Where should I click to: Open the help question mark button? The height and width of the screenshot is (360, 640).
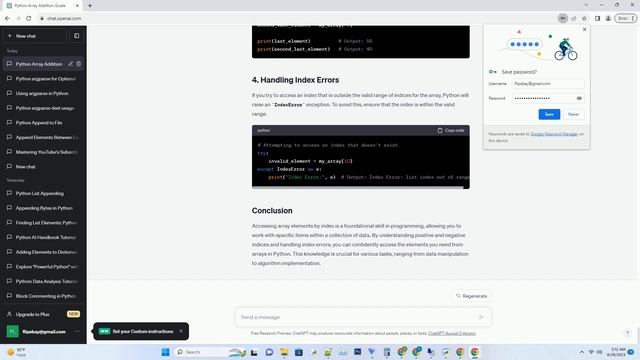click(x=628, y=333)
